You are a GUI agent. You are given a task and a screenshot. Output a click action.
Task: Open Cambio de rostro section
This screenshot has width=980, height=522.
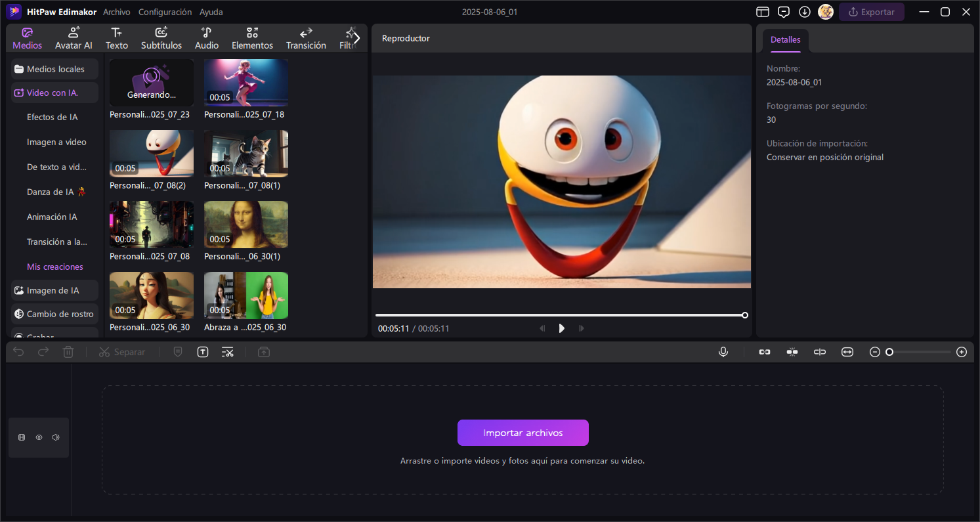(55, 314)
